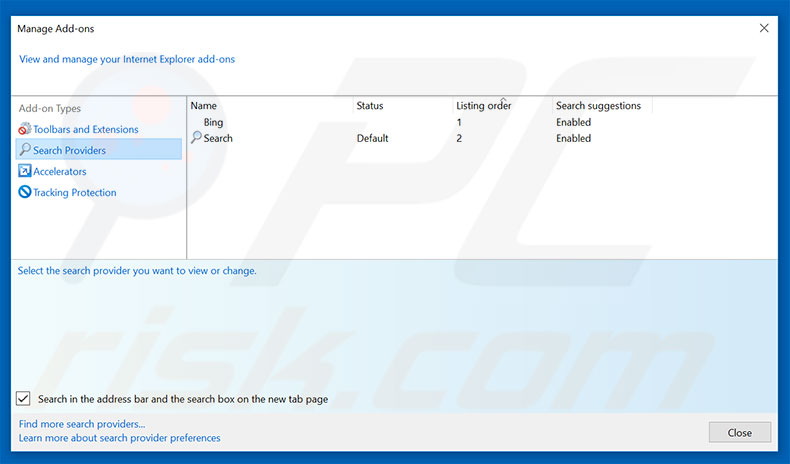The height and width of the screenshot is (464, 790).
Task: Select the Search provider row name
Action: 218,138
